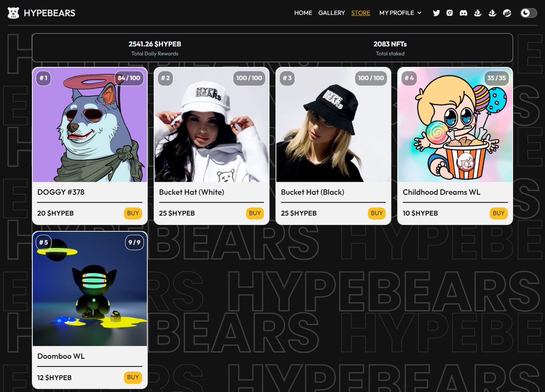Screen dimensions: 545x392
Task: Go to the HOME page
Action: 303,13
